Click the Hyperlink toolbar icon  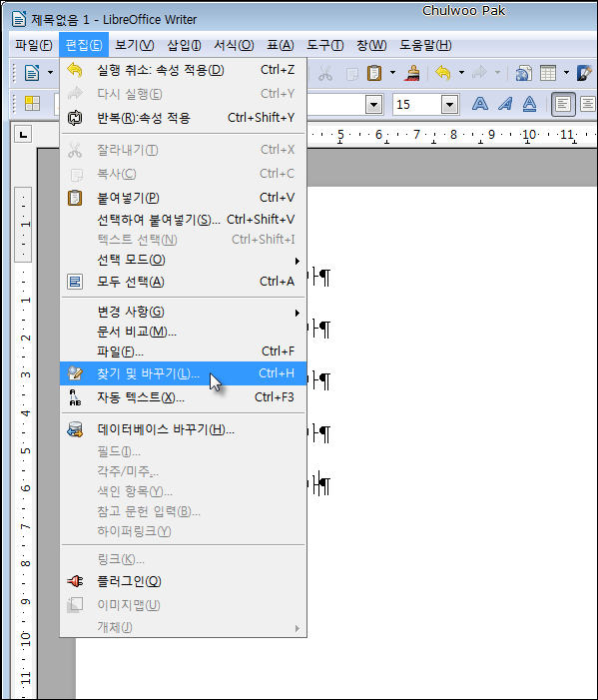(x=523, y=73)
